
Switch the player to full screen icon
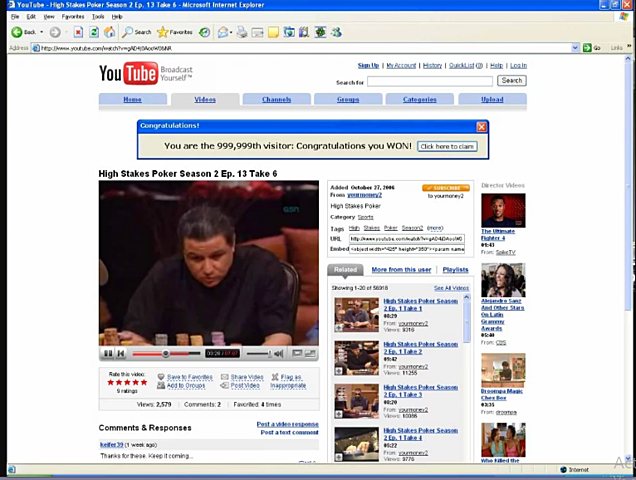click(x=310, y=353)
